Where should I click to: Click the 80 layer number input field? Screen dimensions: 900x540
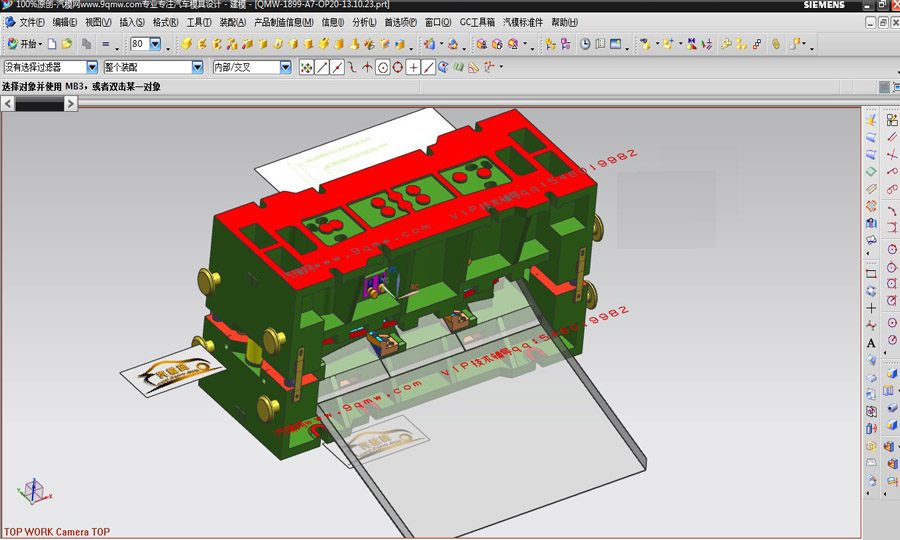pos(138,44)
